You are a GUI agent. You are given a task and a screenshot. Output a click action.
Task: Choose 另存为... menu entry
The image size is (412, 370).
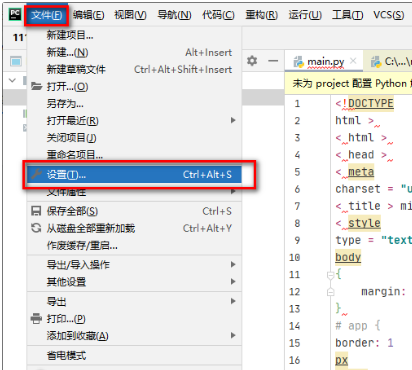(x=134, y=104)
